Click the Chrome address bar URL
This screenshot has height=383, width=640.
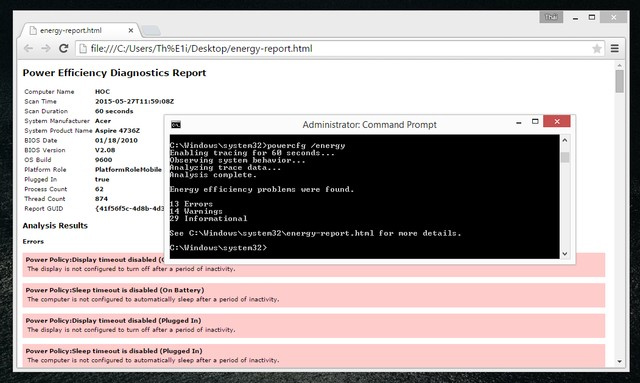201,49
